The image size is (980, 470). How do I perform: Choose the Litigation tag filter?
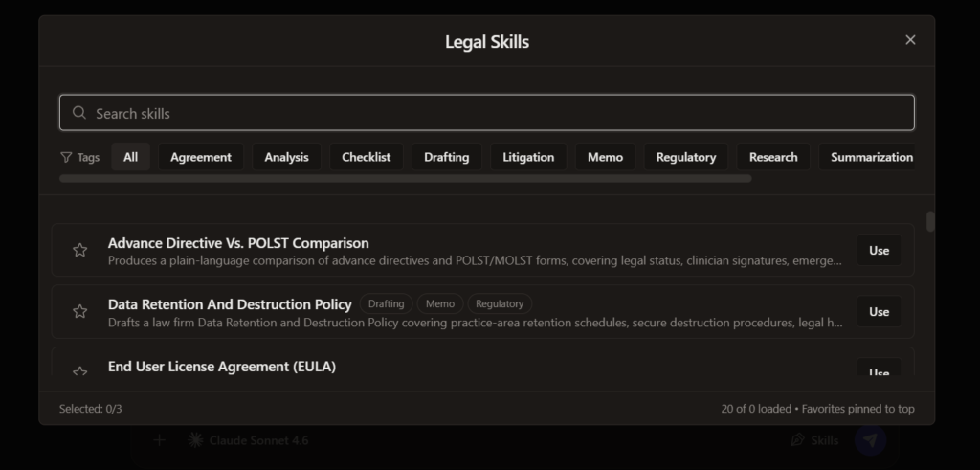pyautogui.click(x=528, y=157)
